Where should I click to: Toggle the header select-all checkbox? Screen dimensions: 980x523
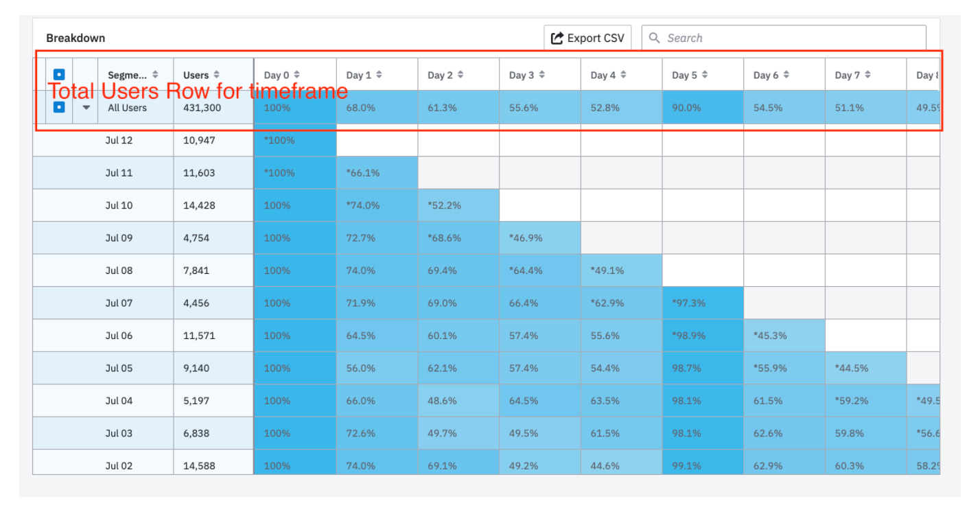(x=59, y=74)
